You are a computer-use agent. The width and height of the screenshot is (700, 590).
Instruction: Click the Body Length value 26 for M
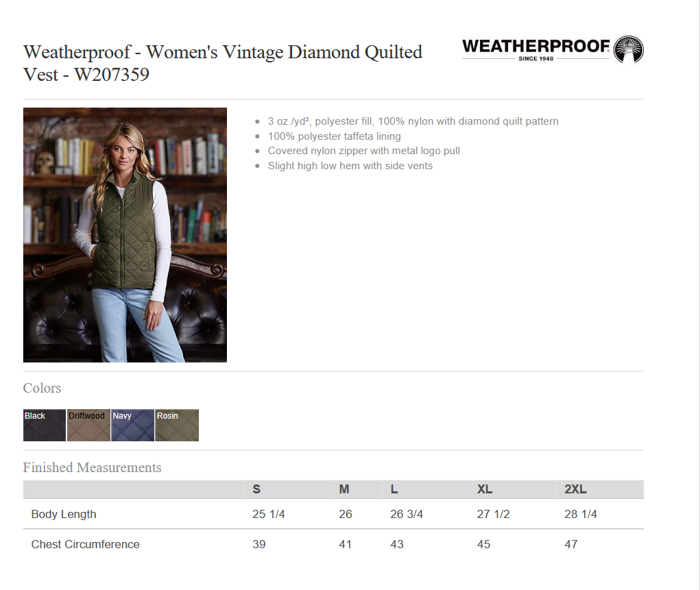coord(346,514)
